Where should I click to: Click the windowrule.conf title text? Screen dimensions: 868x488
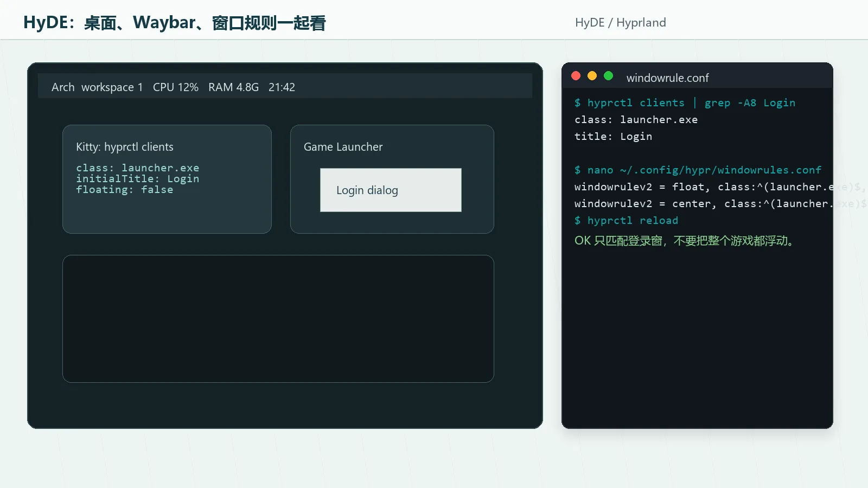(x=667, y=78)
